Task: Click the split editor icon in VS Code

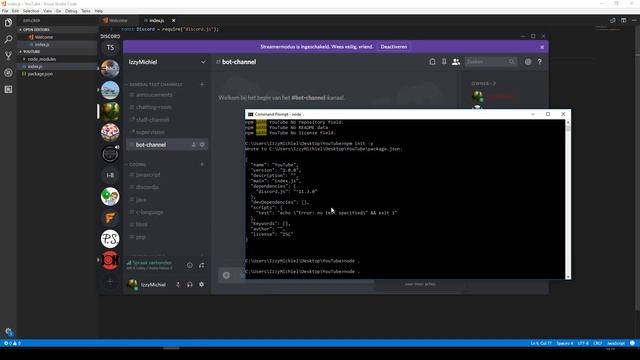Action: point(623,20)
